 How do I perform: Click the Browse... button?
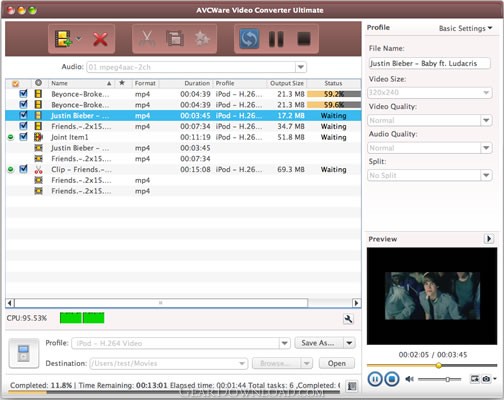coord(276,363)
